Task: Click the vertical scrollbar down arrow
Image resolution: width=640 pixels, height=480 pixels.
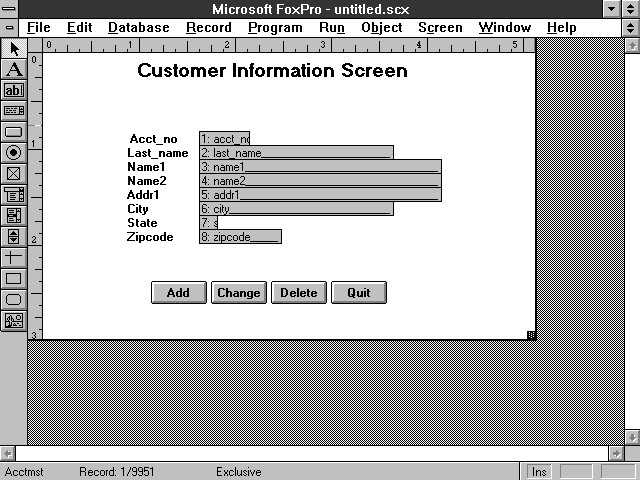Action: 631,436
